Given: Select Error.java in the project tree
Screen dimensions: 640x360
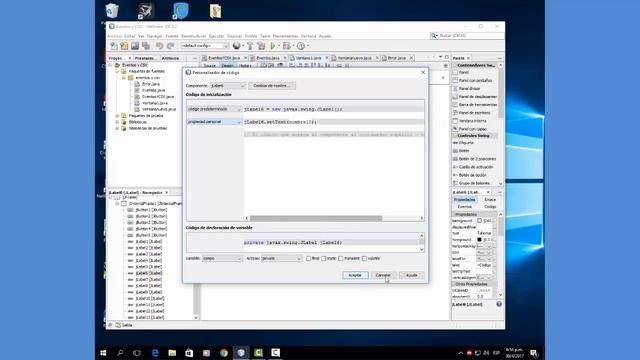Looking at the screenshot, I should (x=151, y=84).
